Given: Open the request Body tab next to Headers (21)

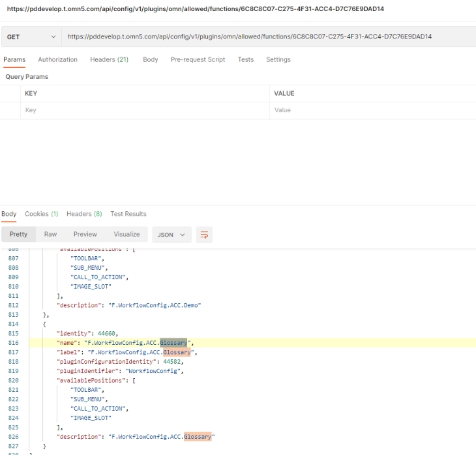Looking at the screenshot, I should click(x=150, y=59).
